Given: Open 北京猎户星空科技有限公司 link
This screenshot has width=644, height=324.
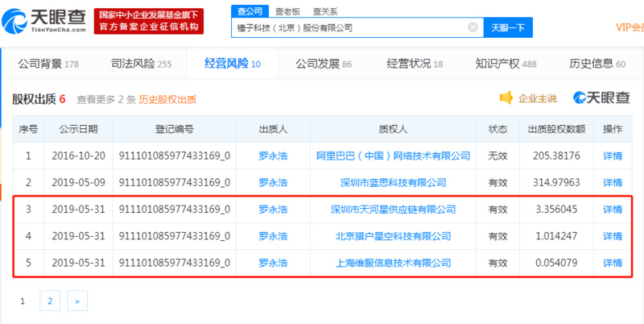Looking at the screenshot, I should pos(393,236).
